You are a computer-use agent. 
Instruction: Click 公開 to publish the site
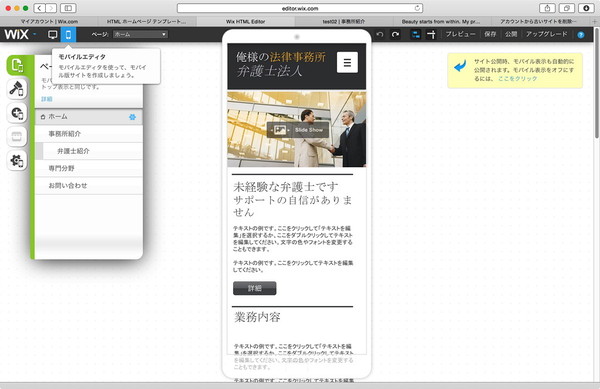click(511, 34)
